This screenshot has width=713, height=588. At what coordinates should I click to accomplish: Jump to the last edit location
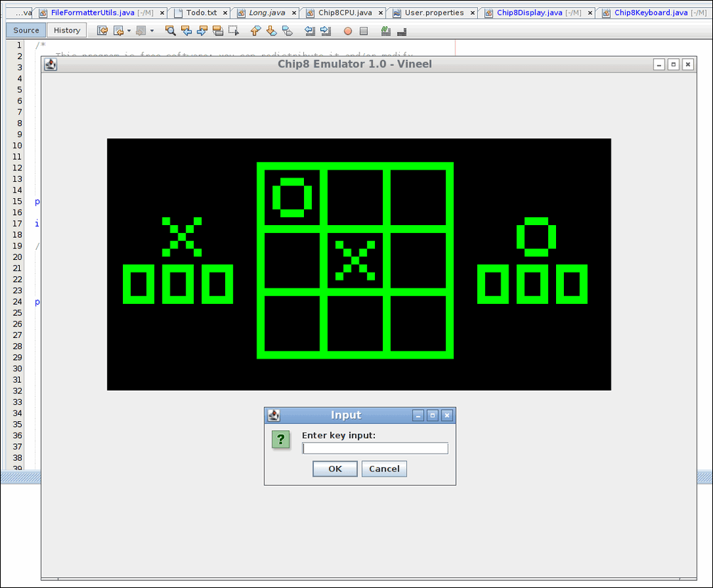102,31
